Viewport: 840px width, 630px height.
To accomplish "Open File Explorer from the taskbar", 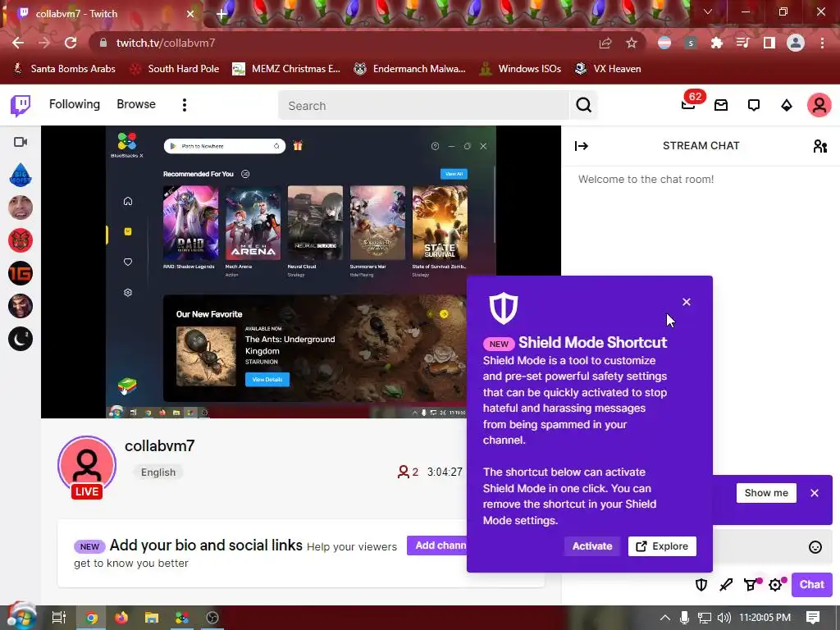I will point(152,619).
